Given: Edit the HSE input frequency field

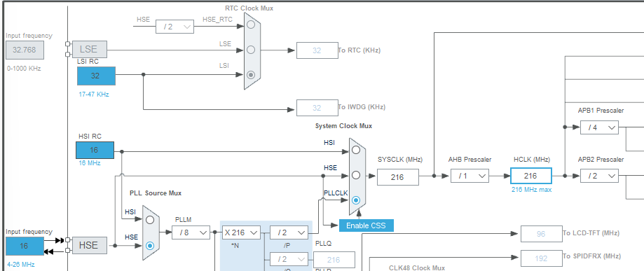Looking at the screenshot, I should click(x=25, y=246).
